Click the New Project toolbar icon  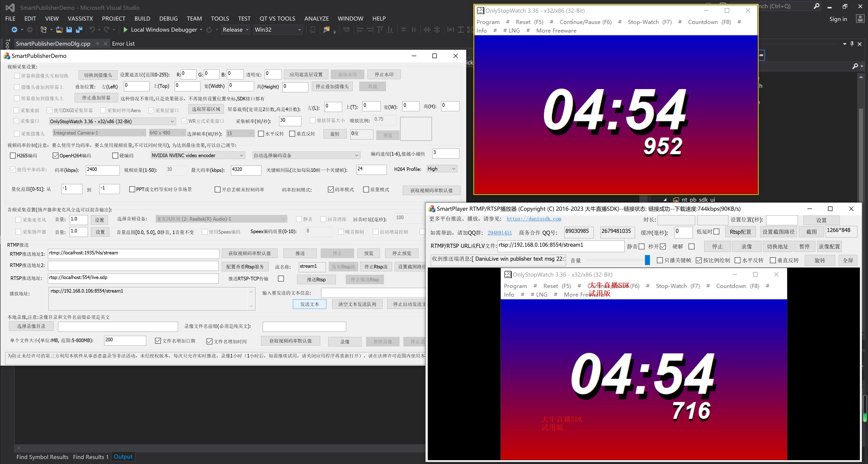[x=43, y=30]
